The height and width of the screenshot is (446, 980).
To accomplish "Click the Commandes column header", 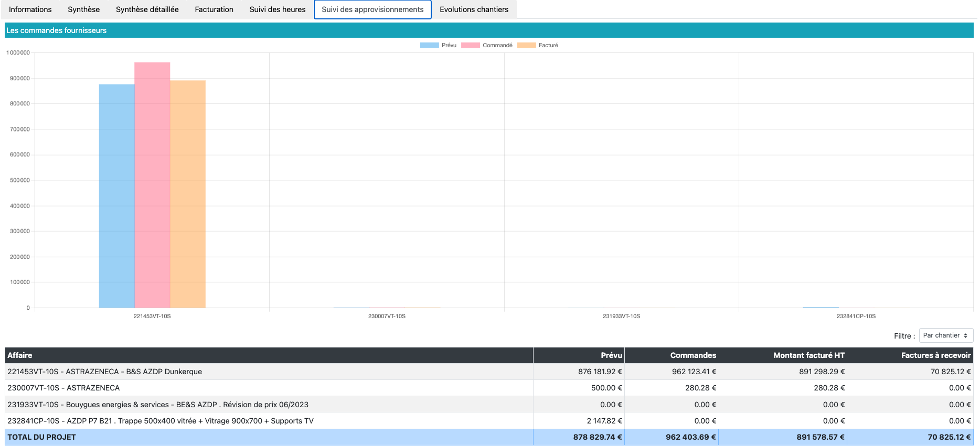I will coord(693,355).
